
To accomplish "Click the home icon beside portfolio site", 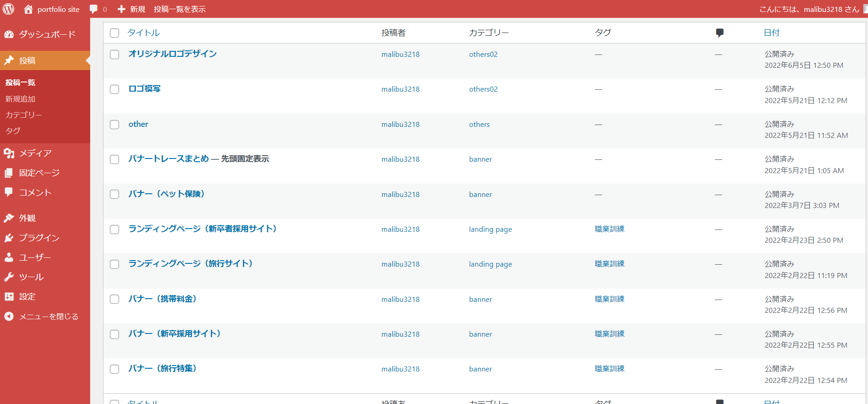I will tap(28, 9).
